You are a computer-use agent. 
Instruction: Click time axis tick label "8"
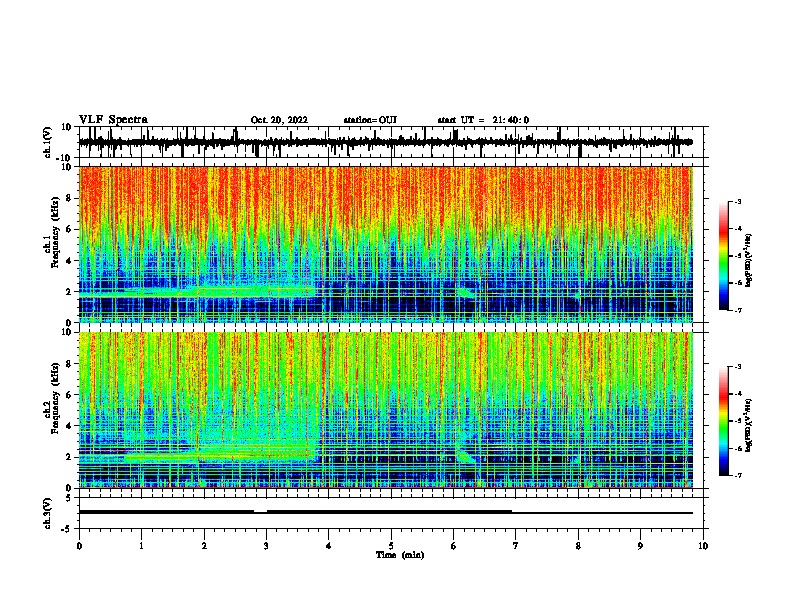[578, 546]
